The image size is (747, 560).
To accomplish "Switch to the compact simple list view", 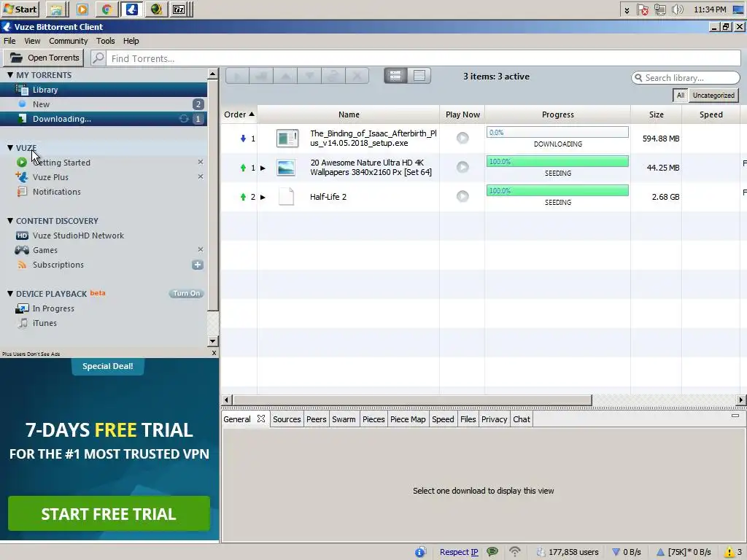I will point(419,76).
